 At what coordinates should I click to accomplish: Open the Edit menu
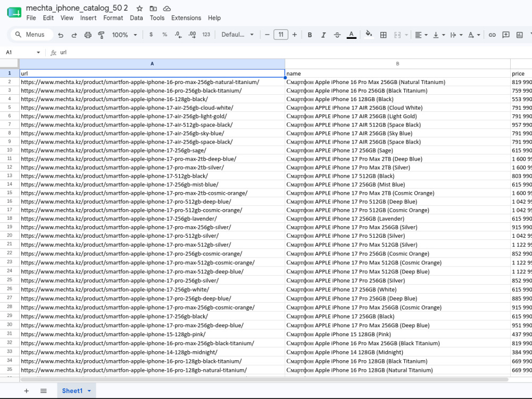click(x=48, y=18)
